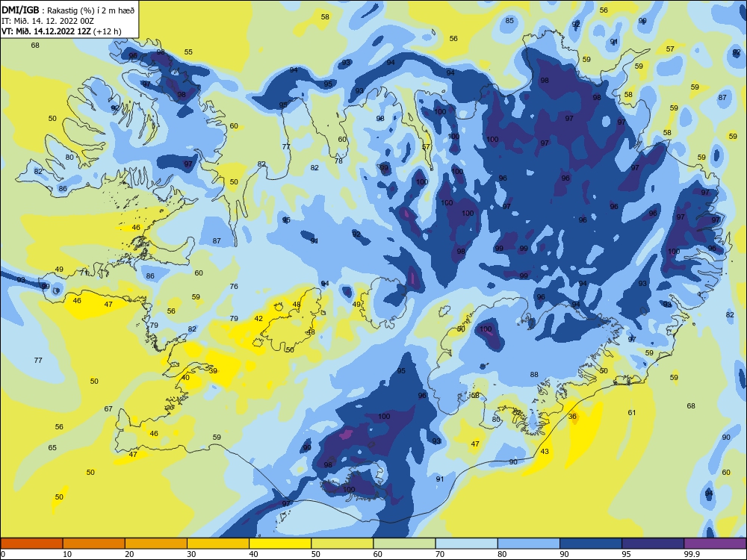The width and height of the screenshot is (747, 560).
Task: Click the map value '85' at the top of the map
Action: pyautogui.click(x=509, y=20)
